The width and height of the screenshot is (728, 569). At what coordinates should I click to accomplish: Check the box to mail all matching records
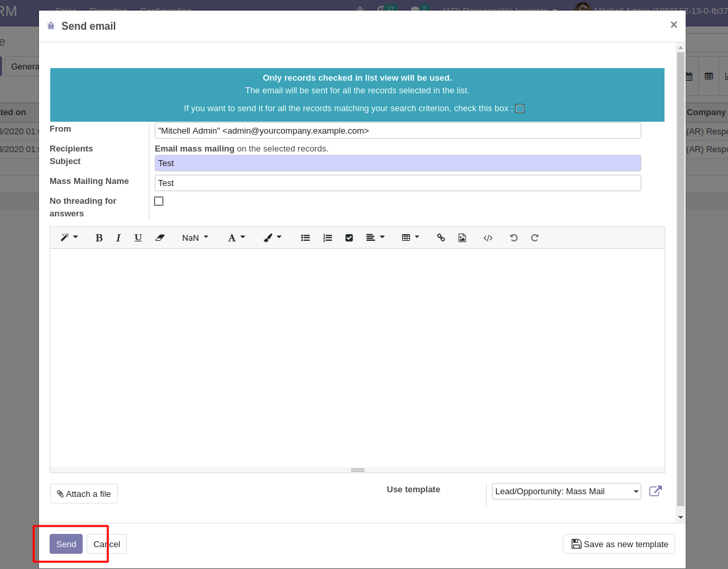click(520, 109)
